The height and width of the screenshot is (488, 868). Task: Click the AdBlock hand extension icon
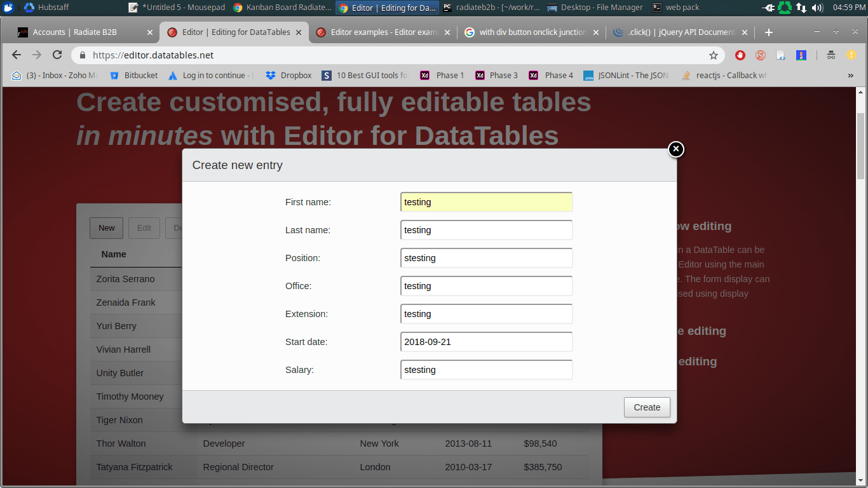pyautogui.click(x=740, y=55)
